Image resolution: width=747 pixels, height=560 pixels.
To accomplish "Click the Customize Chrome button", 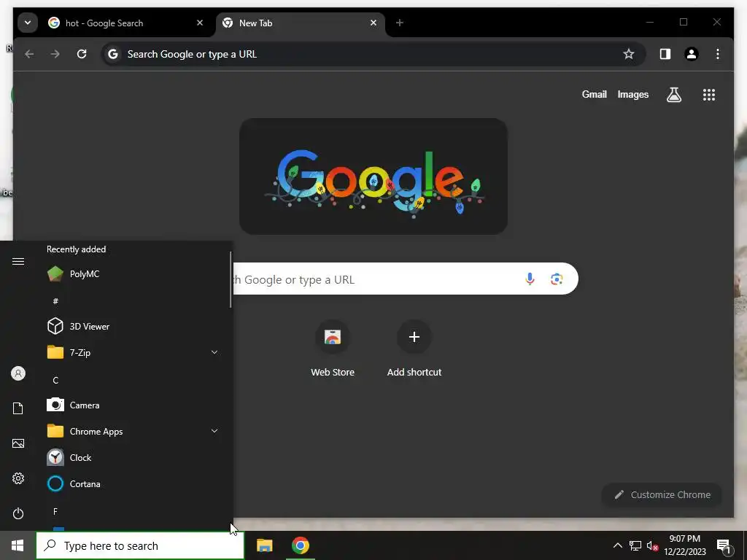I will 662,495.
